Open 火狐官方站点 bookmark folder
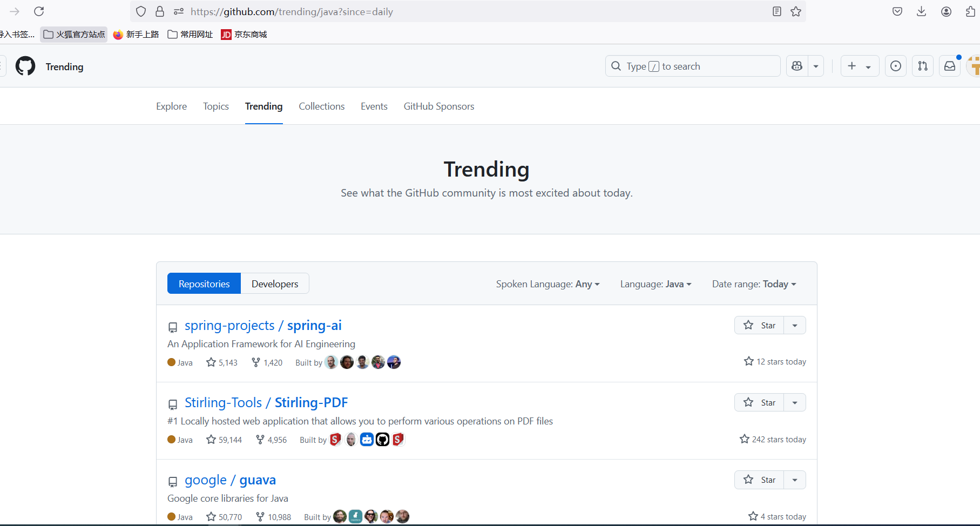980x526 pixels. coord(74,34)
